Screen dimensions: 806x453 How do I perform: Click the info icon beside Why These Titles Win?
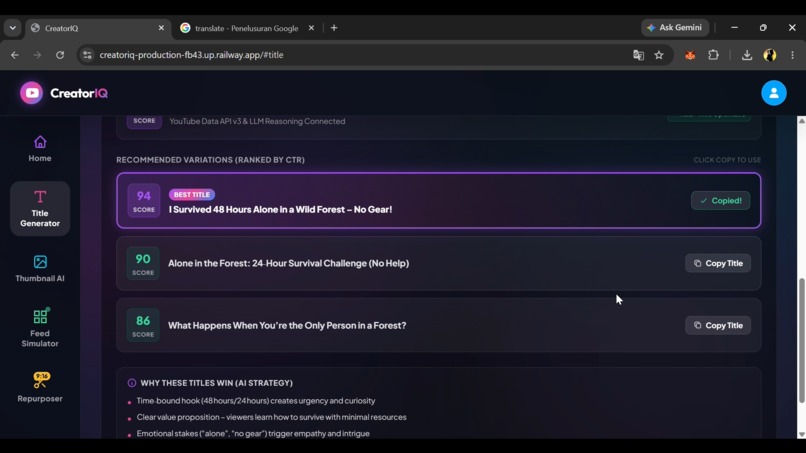tap(132, 383)
